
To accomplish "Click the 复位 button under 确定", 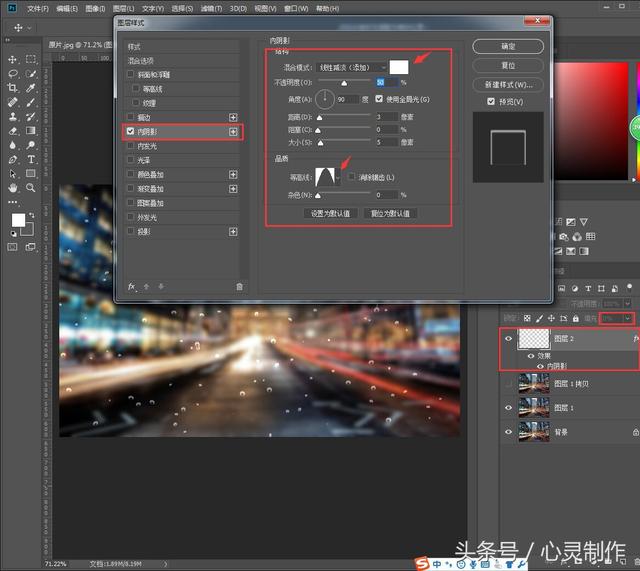I will (508, 65).
